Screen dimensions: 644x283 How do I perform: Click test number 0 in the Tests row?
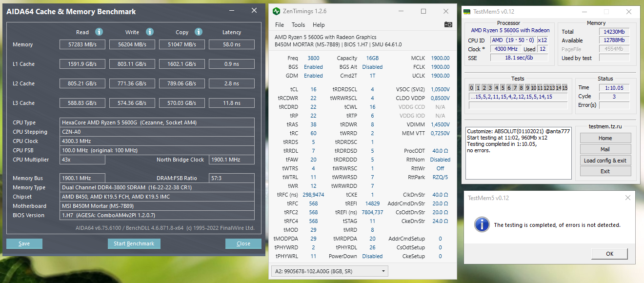click(x=472, y=88)
